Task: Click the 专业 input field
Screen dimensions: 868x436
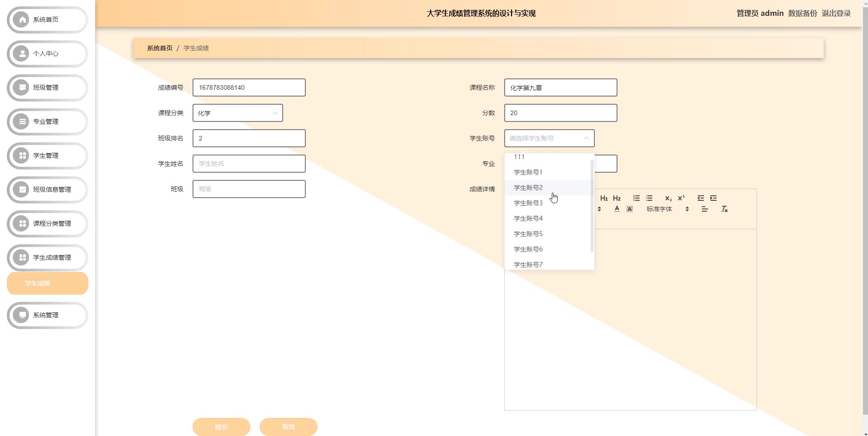Action: coord(606,164)
